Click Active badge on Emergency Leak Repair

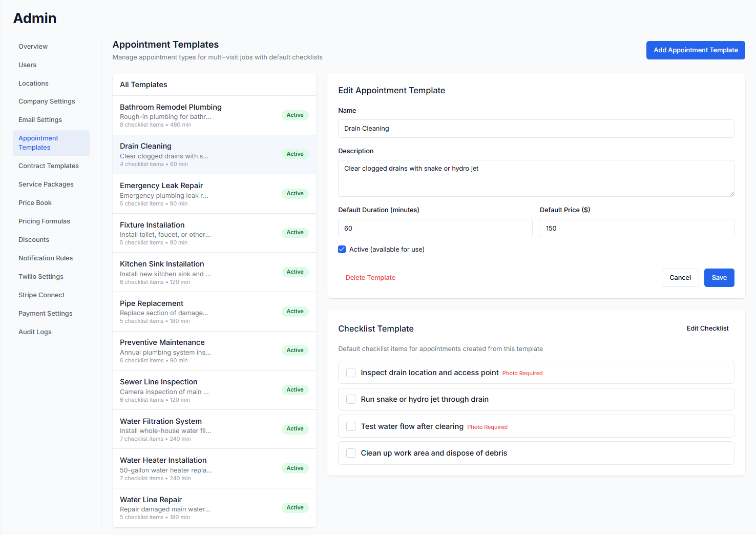pyautogui.click(x=295, y=194)
